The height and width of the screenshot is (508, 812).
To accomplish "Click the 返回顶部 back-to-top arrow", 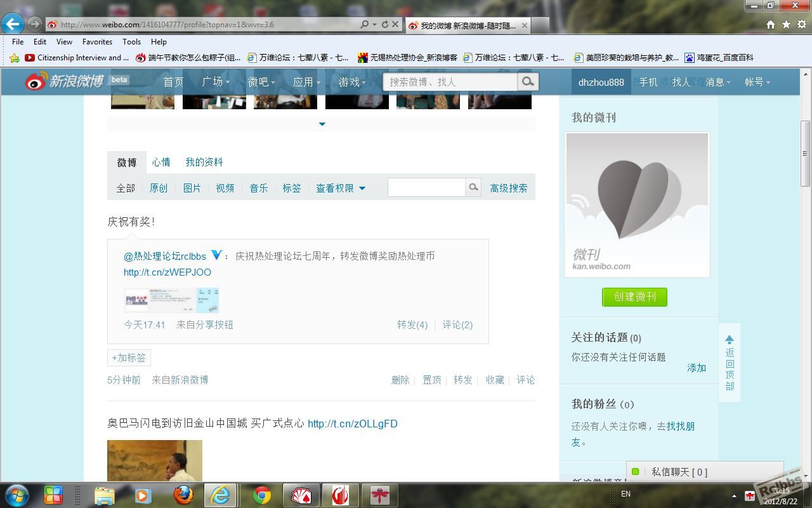I will click(730, 363).
